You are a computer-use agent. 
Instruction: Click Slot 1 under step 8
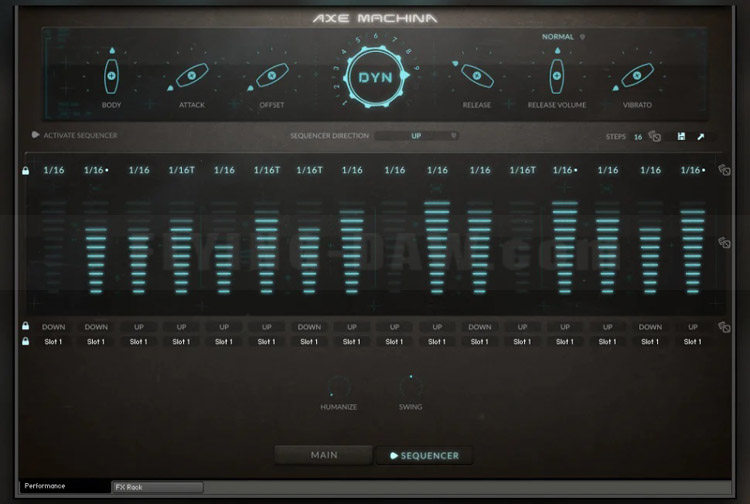point(352,342)
